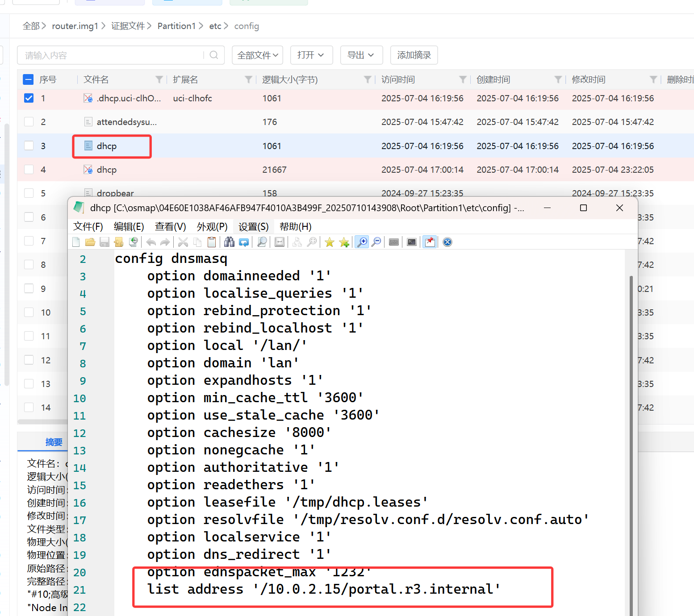
Task: Expand the 打开 dropdown button
Action: pos(311,55)
